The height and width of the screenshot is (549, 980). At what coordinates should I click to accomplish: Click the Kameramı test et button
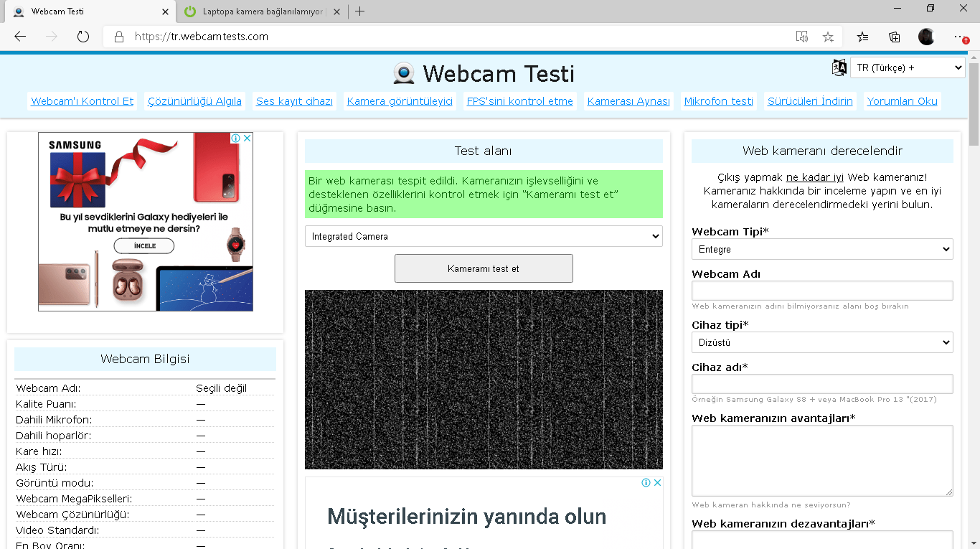tap(484, 268)
